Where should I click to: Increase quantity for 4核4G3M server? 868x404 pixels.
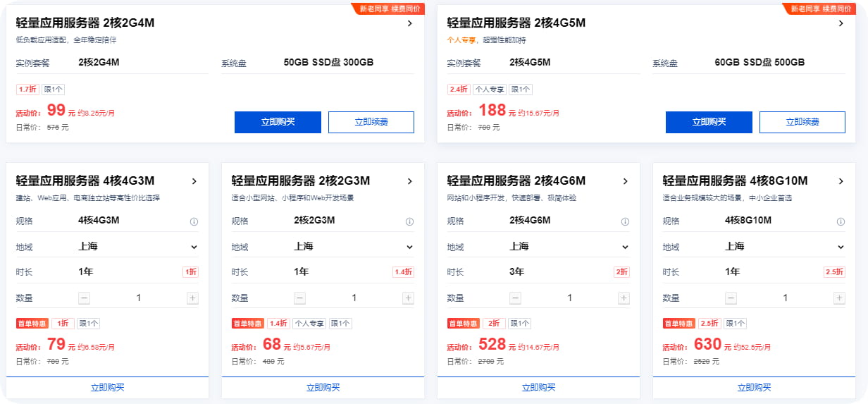pos(192,298)
